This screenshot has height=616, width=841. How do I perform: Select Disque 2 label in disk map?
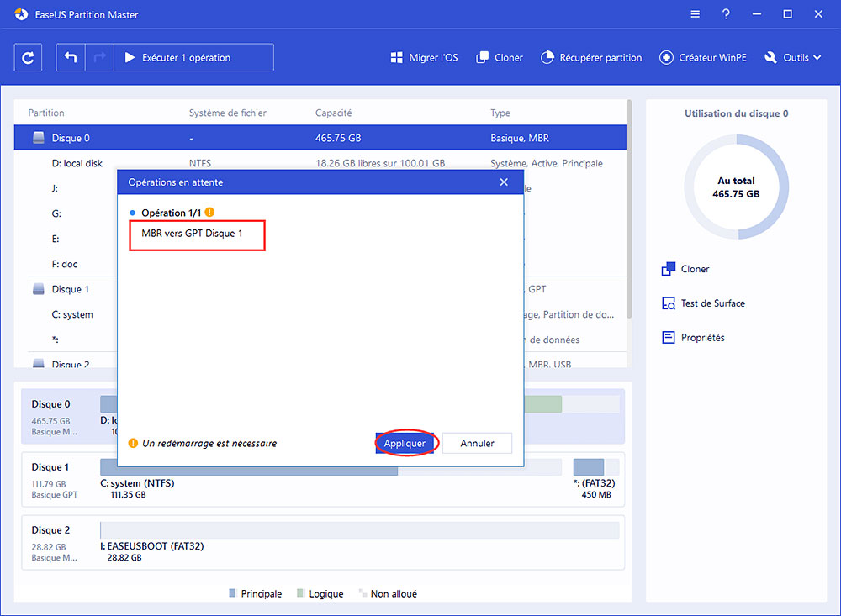click(x=51, y=530)
